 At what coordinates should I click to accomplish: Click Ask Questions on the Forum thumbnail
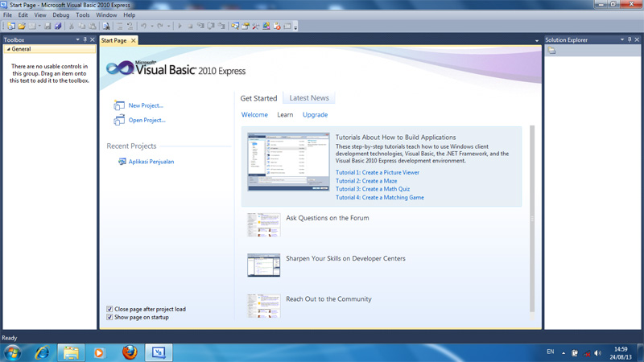point(264,225)
